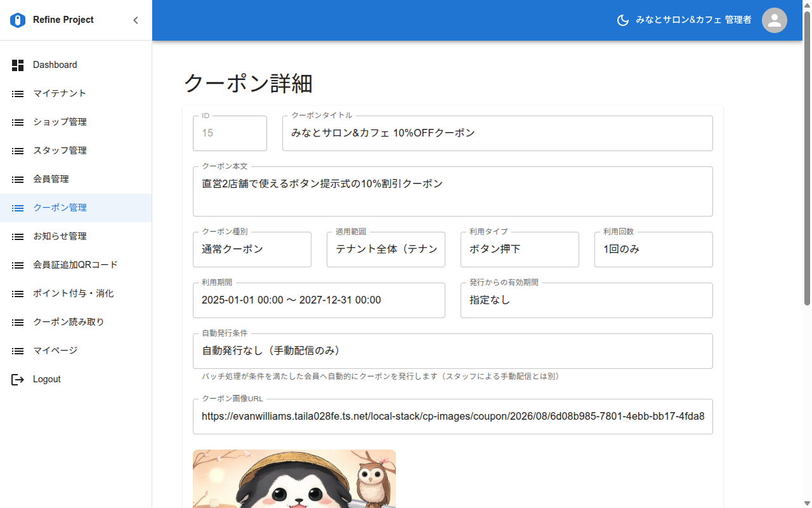Click the Refine Project logo icon
812x508 pixels.
click(18, 20)
